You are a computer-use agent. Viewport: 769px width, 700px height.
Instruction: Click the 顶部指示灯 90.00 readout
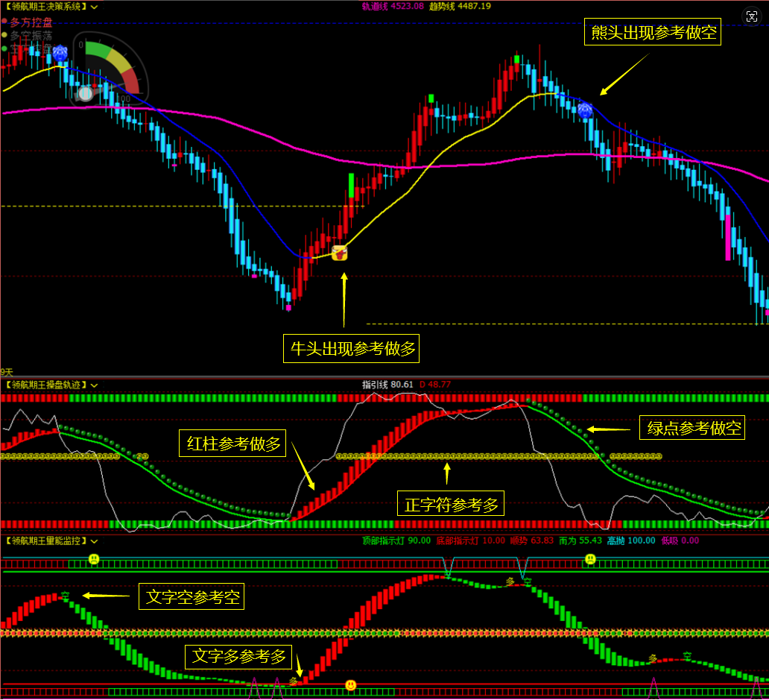[396, 541]
